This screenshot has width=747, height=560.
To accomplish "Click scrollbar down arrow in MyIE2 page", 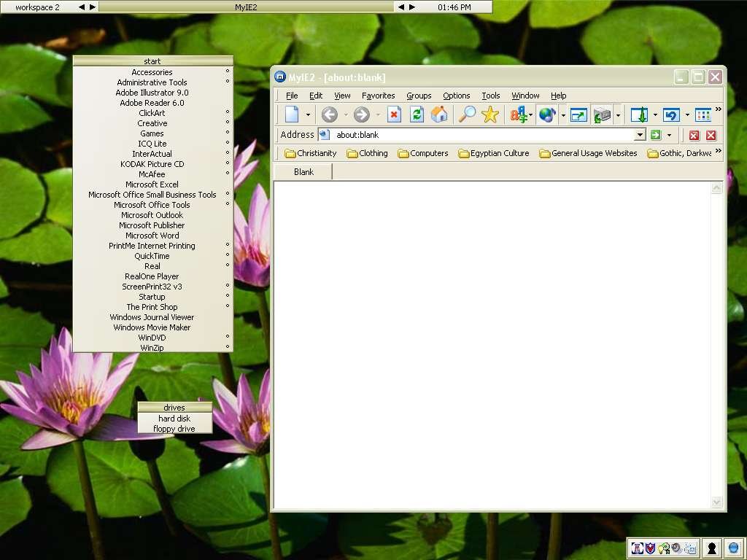I will [x=716, y=502].
